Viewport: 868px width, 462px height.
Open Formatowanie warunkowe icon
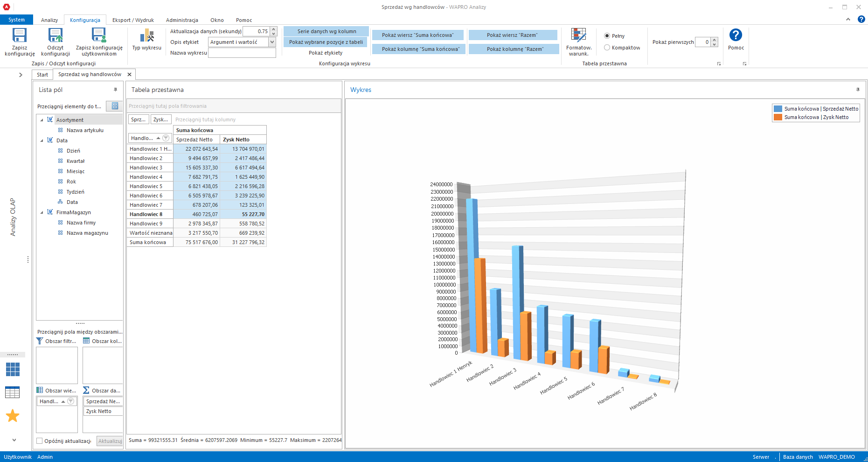click(x=578, y=36)
